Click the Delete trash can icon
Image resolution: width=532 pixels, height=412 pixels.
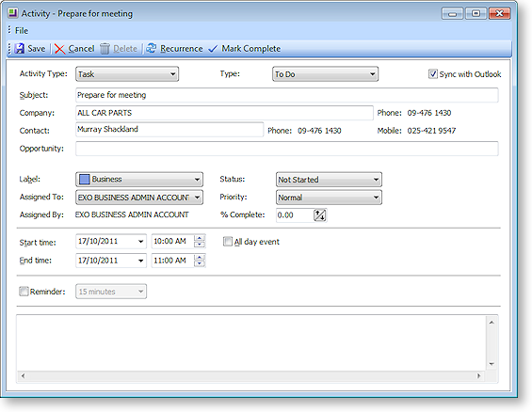click(x=105, y=49)
